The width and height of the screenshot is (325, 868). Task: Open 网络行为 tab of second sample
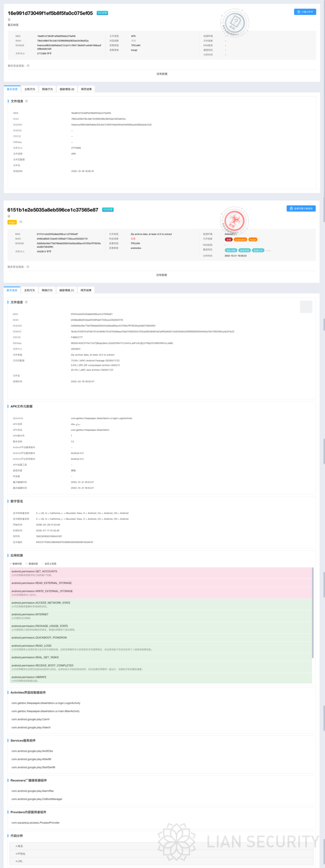(47, 290)
